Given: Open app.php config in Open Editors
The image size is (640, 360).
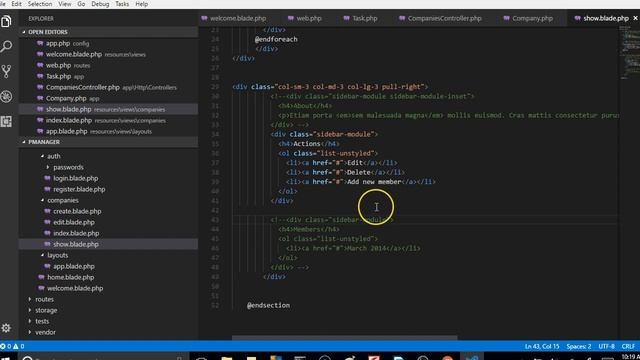Looking at the screenshot, I should pos(109,43).
